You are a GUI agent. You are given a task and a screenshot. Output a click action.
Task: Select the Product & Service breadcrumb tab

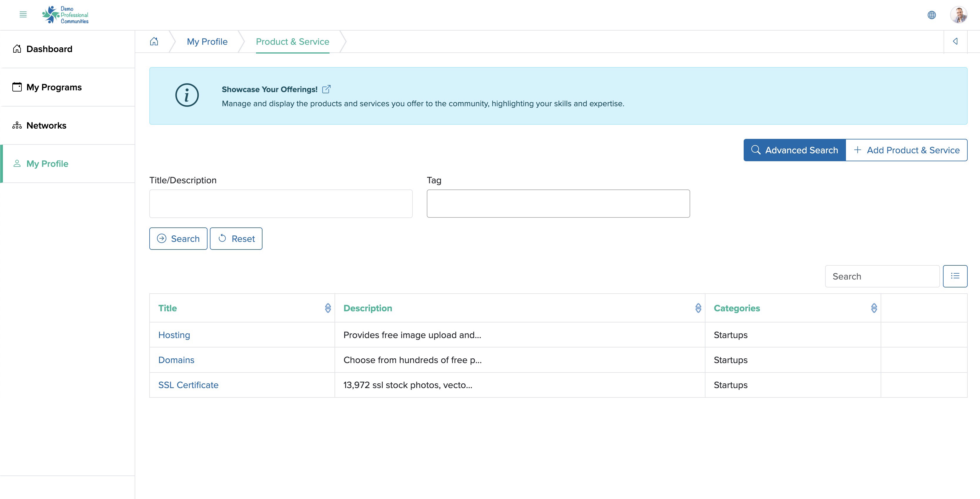click(x=292, y=41)
